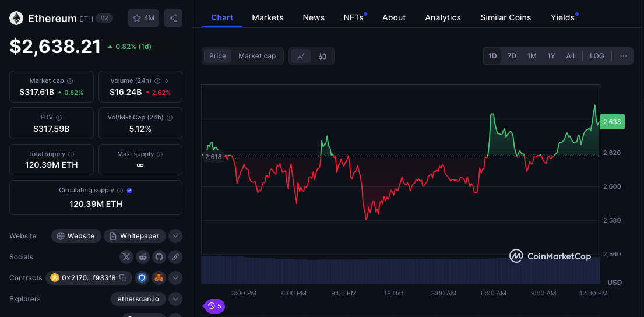This screenshot has height=317, width=644.
Task: Switch to candlestick chart view
Action: tap(322, 57)
